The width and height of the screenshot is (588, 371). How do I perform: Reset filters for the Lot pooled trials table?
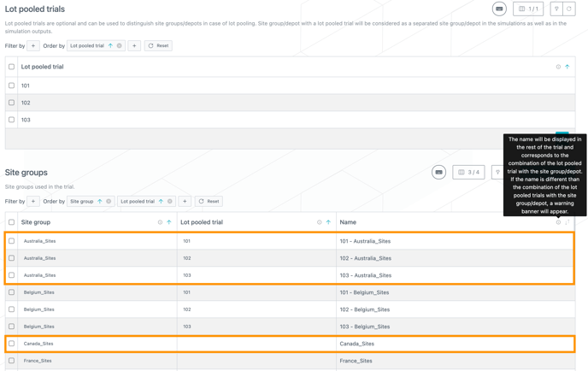point(158,46)
